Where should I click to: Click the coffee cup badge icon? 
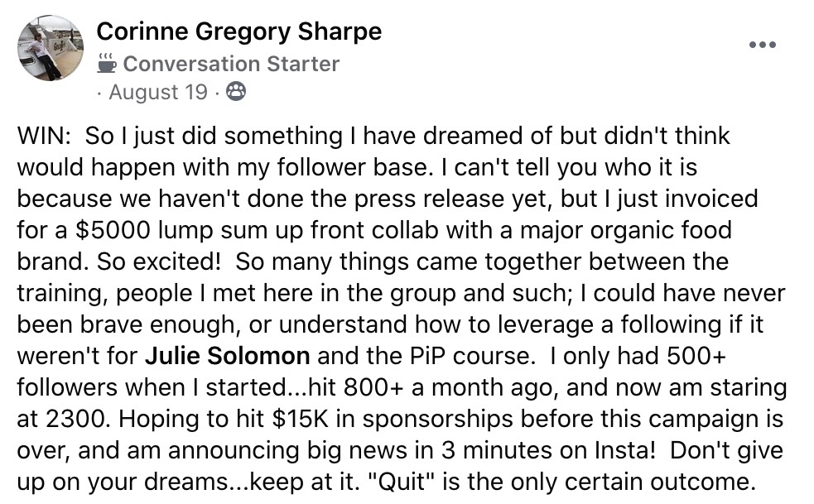click(107, 64)
